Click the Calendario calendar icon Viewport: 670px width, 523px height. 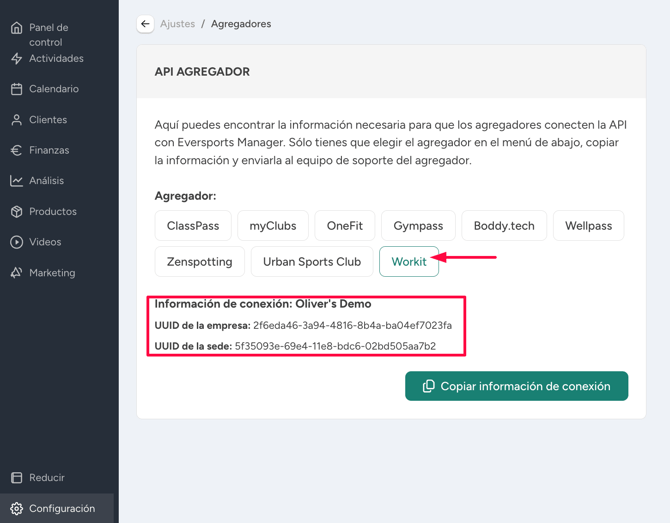coord(16,89)
